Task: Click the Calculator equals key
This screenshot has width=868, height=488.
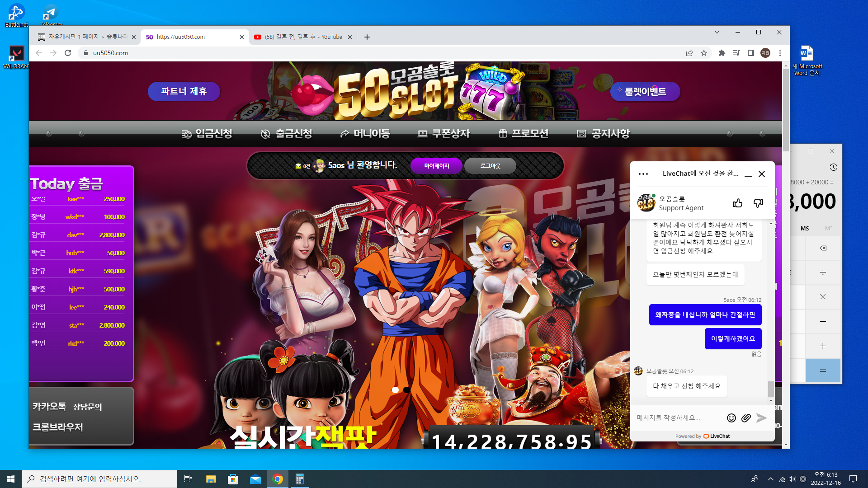Action: point(823,371)
